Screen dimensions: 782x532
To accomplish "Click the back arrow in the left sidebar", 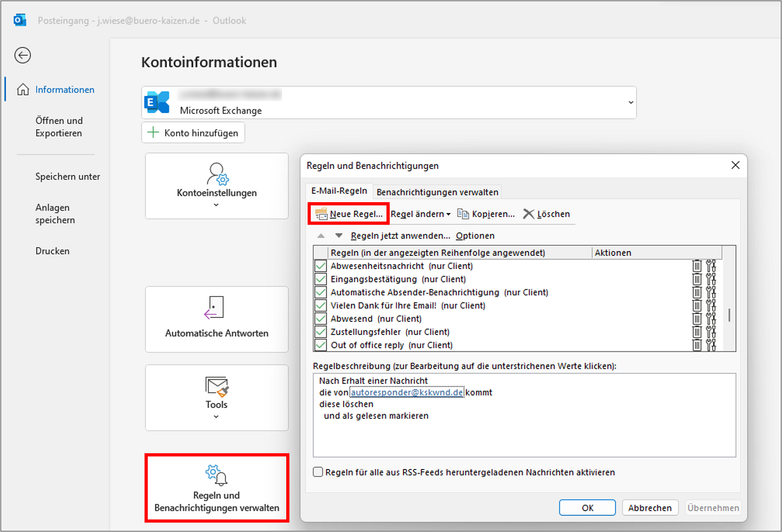I will (22, 55).
